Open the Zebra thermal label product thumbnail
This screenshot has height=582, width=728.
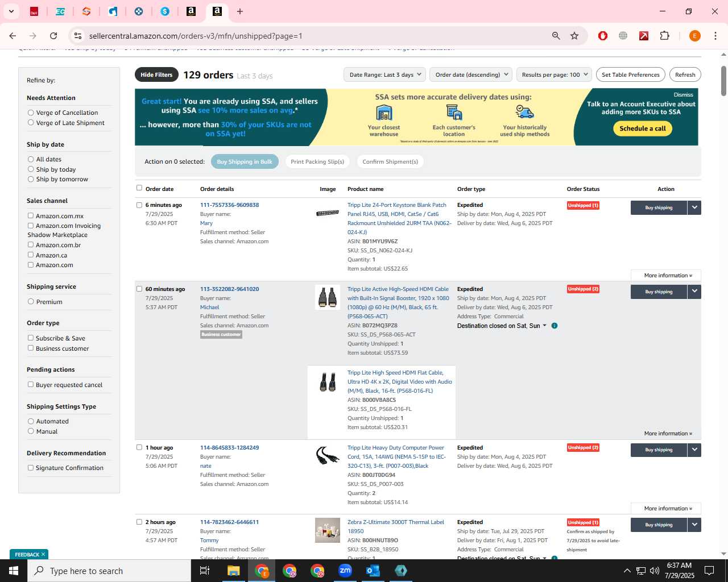328,530
